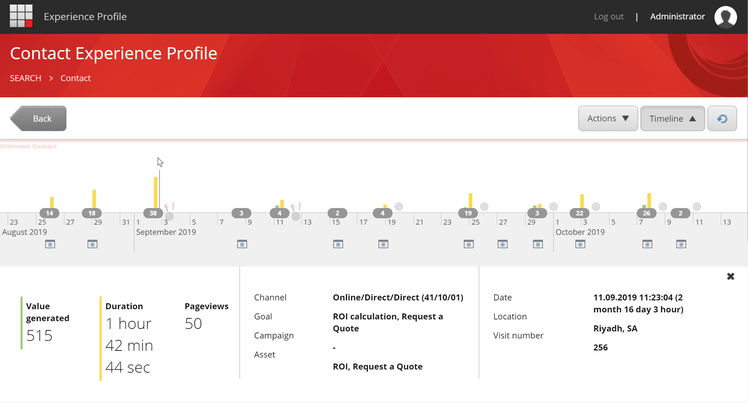Open page view icon below September 27

[x=503, y=244]
